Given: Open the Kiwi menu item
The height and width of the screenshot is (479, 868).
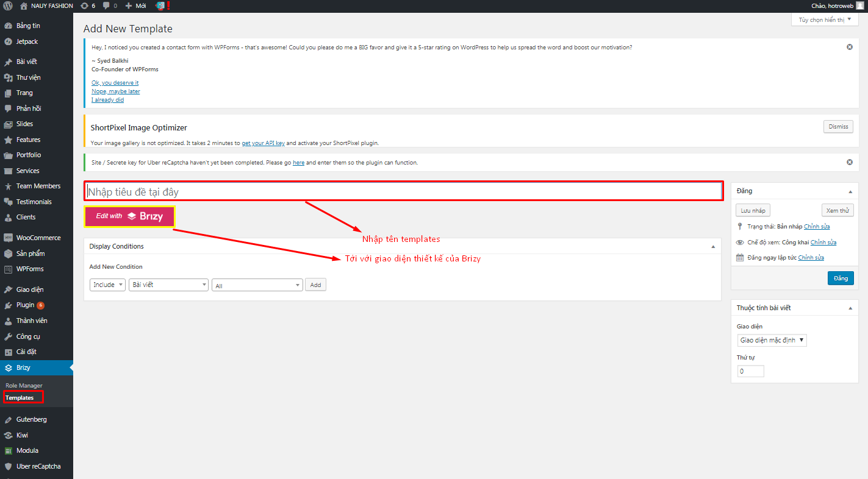Looking at the screenshot, I should point(37,435).
